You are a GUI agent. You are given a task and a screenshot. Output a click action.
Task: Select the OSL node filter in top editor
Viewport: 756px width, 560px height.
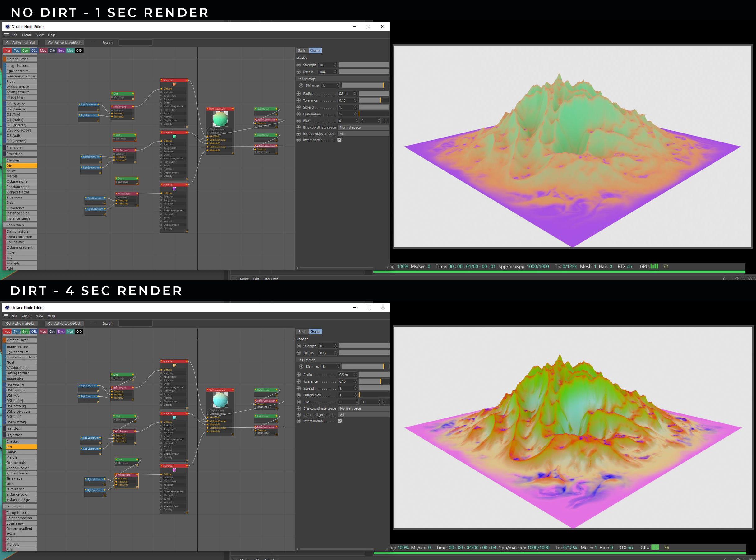(34, 50)
